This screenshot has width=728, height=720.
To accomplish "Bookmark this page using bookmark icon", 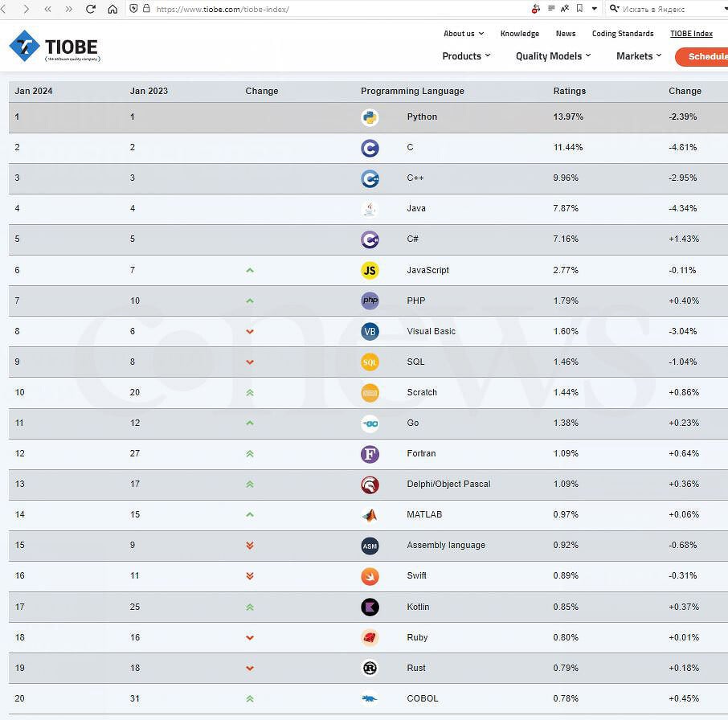I will point(579,9).
